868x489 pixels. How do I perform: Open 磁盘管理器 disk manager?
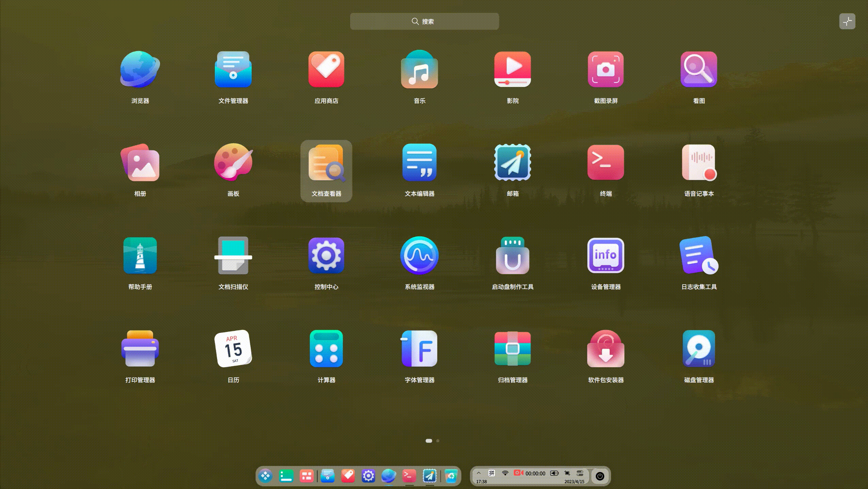(699, 349)
